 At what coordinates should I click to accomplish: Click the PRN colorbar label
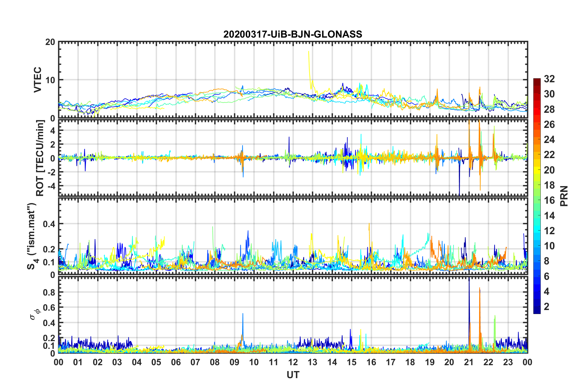(564, 196)
